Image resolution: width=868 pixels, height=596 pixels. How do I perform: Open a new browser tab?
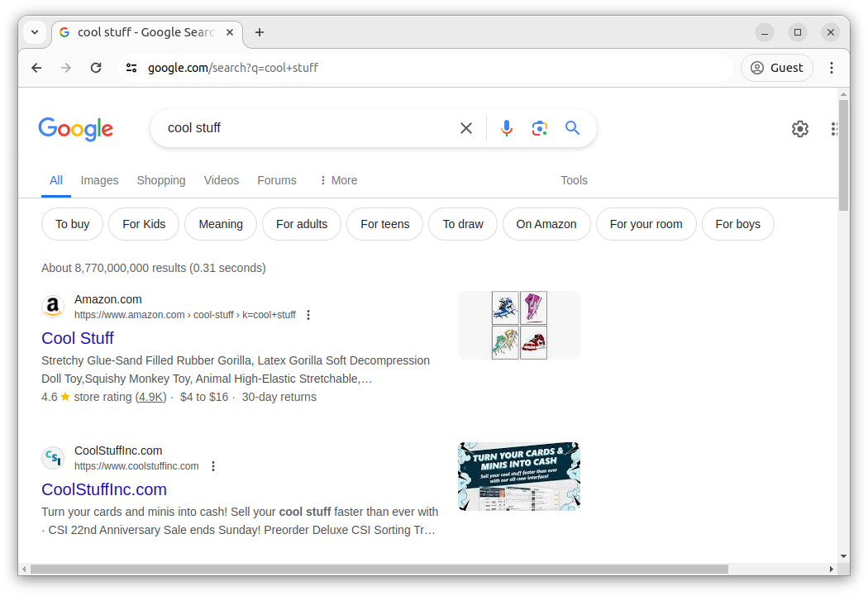point(259,32)
